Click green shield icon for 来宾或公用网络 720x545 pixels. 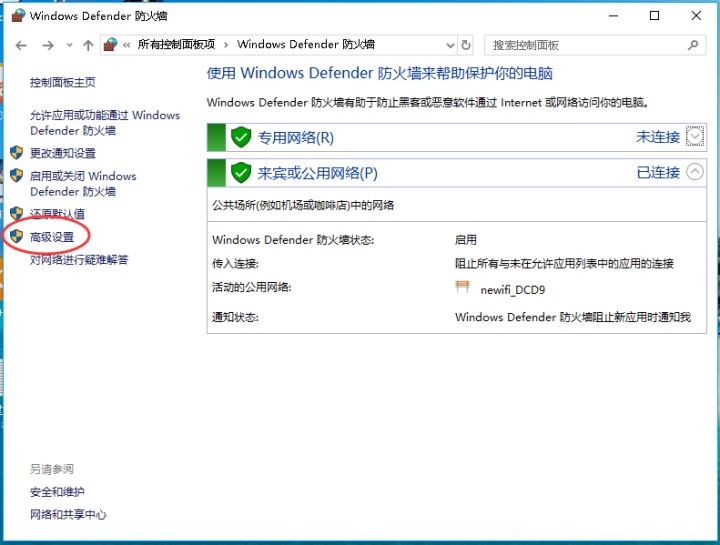coord(241,173)
